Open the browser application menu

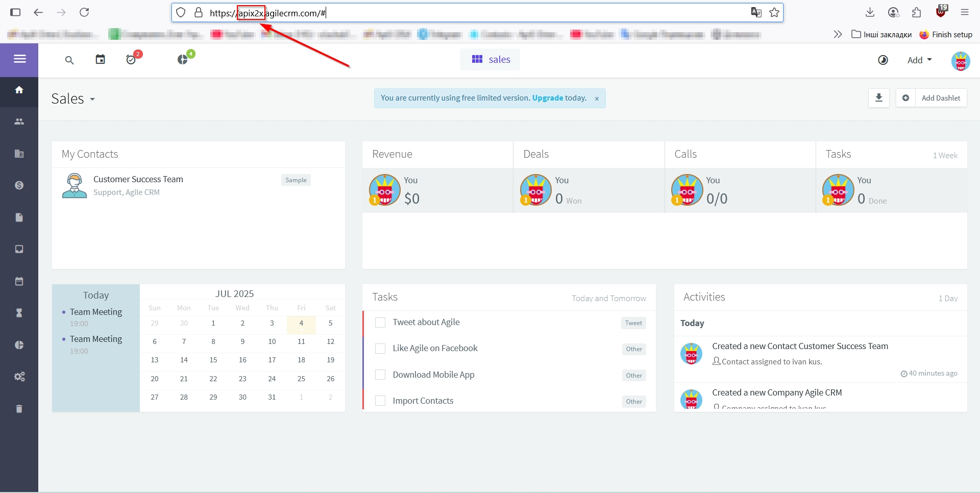pos(964,12)
